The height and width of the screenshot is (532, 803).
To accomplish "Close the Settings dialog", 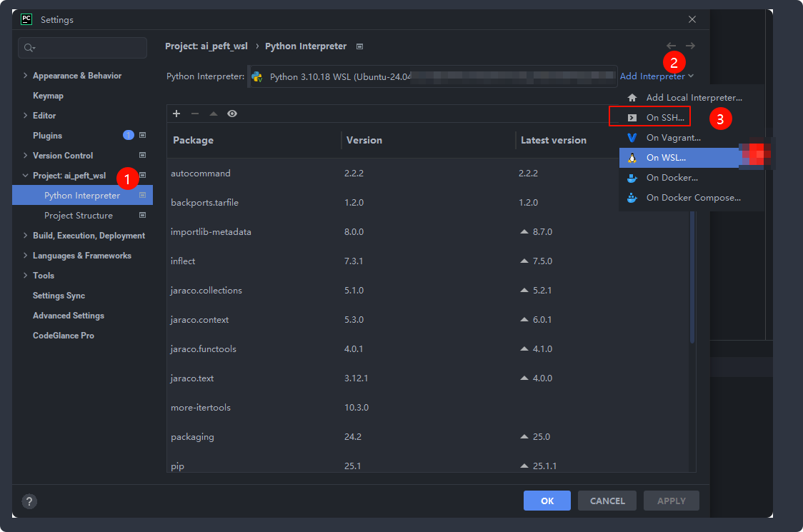I will coord(692,19).
